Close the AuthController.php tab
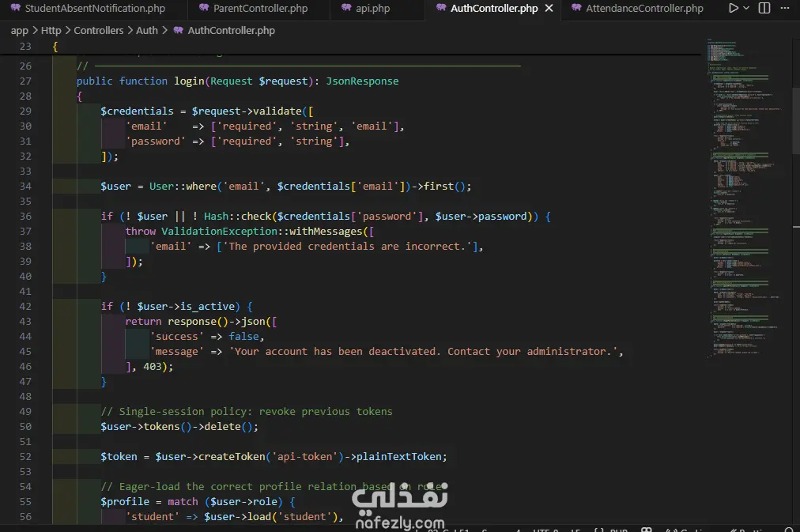The height and width of the screenshot is (532, 800). tap(549, 8)
